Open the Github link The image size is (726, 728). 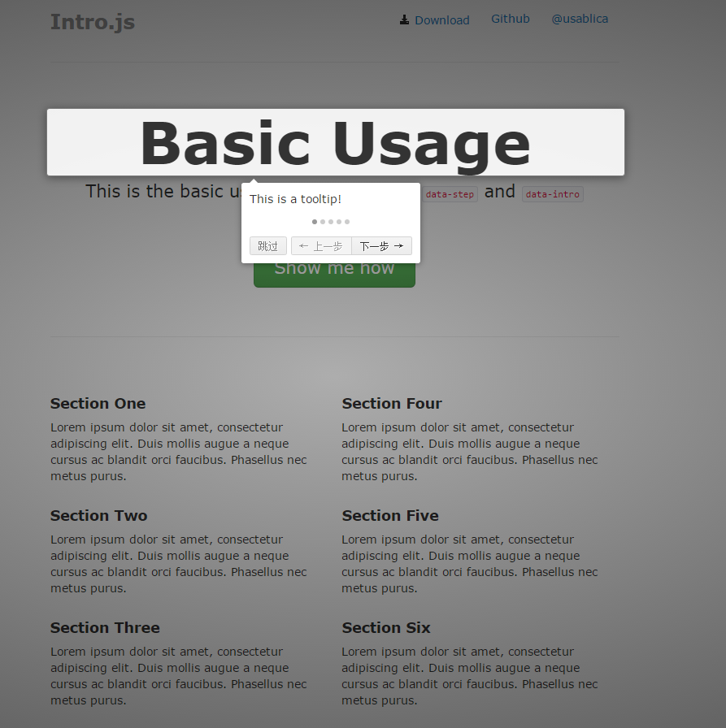click(511, 19)
